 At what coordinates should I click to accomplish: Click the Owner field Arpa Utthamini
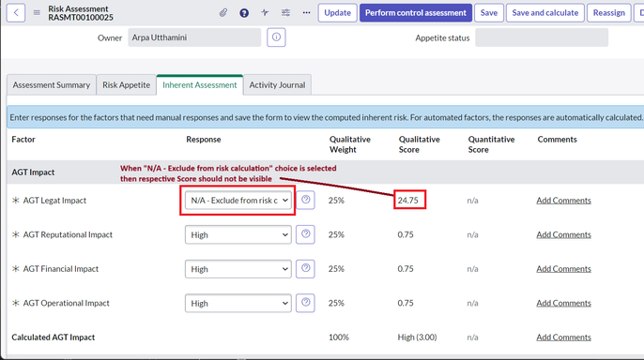coord(194,37)
